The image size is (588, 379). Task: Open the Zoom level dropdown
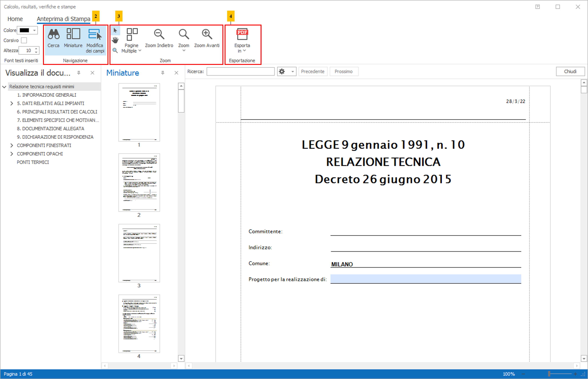184,40
